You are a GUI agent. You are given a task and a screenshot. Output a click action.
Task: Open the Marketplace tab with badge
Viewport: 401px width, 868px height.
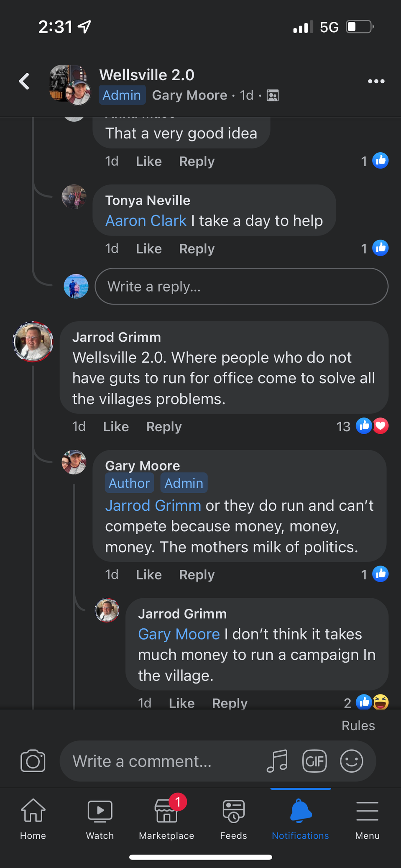[166, 817]
